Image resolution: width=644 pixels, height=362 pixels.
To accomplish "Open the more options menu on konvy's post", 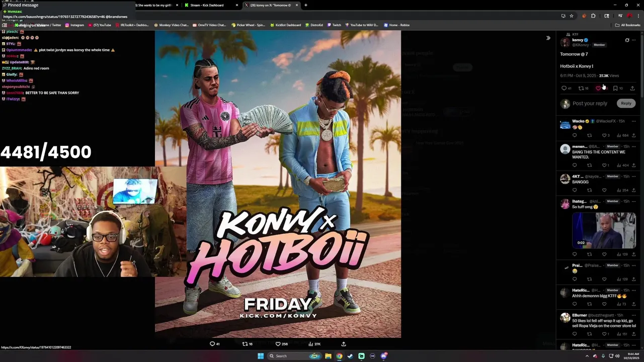I will tap(634, 40).
